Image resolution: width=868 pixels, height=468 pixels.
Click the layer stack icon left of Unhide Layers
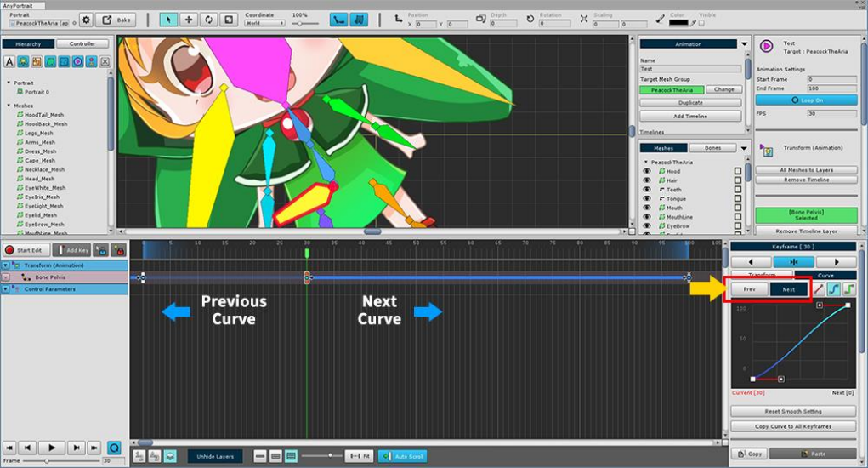pyautogui.click(x=171, y=456)
